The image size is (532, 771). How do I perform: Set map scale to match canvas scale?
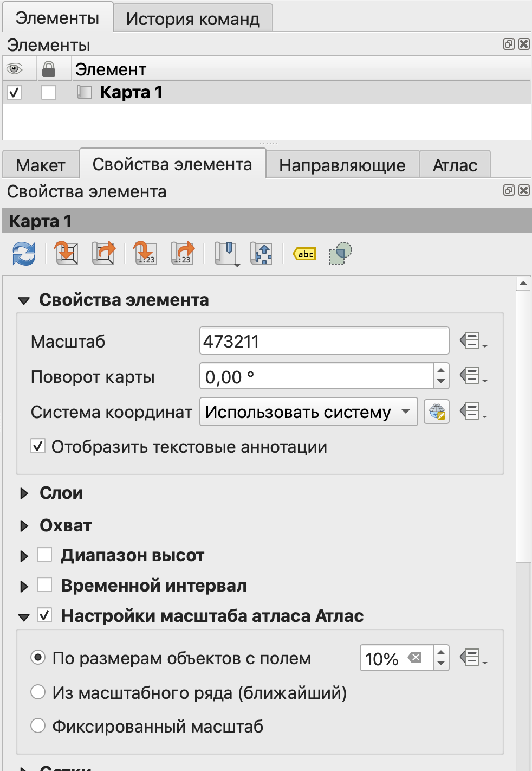[x=145, y=253]
